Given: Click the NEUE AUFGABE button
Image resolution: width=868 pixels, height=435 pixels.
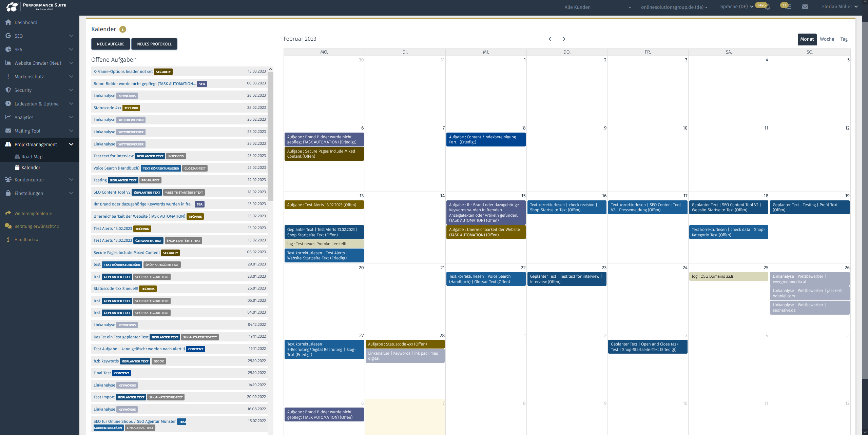Looking at the screenshot, I should point(111,44).
